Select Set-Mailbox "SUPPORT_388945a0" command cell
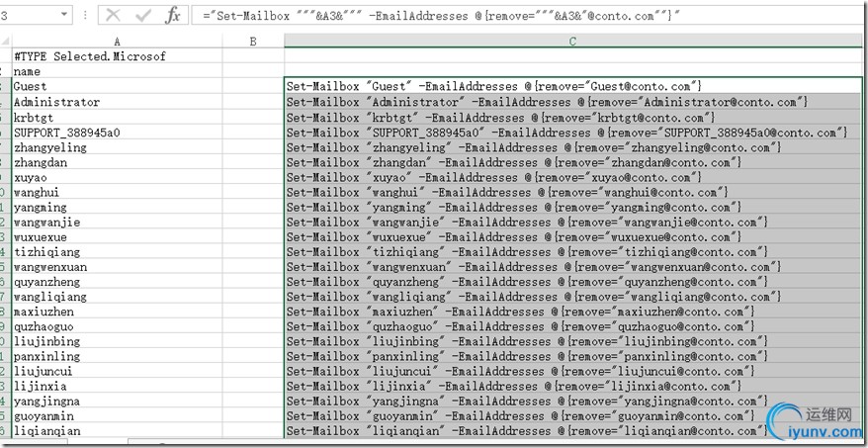Screen dimensions: 868x448 click(x=573, y=133)
